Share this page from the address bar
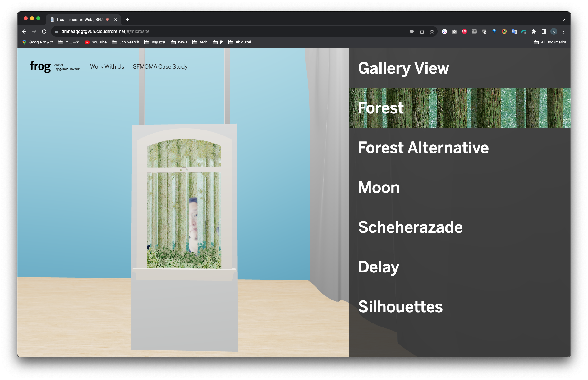 pyautogui.click(x=422, y=31)
